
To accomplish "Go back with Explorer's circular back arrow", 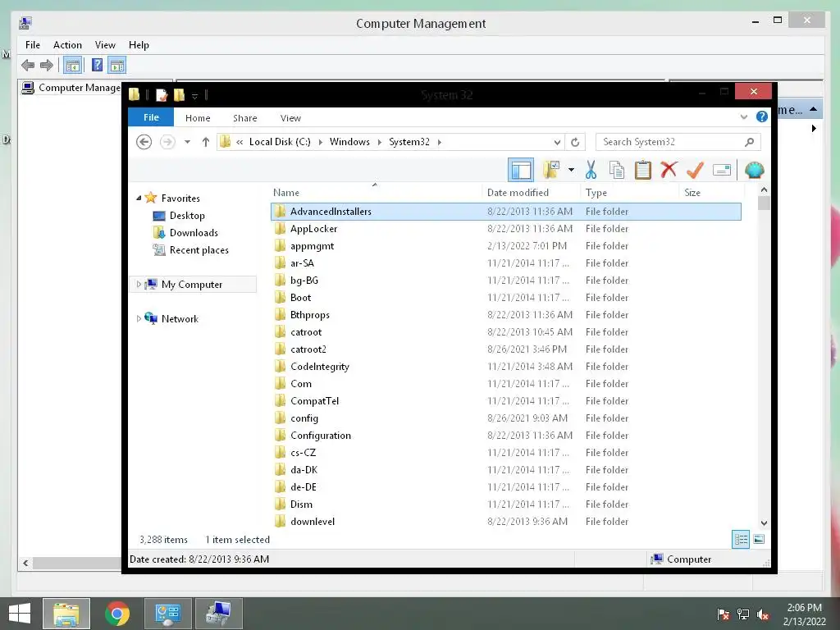I will point(144,142).
